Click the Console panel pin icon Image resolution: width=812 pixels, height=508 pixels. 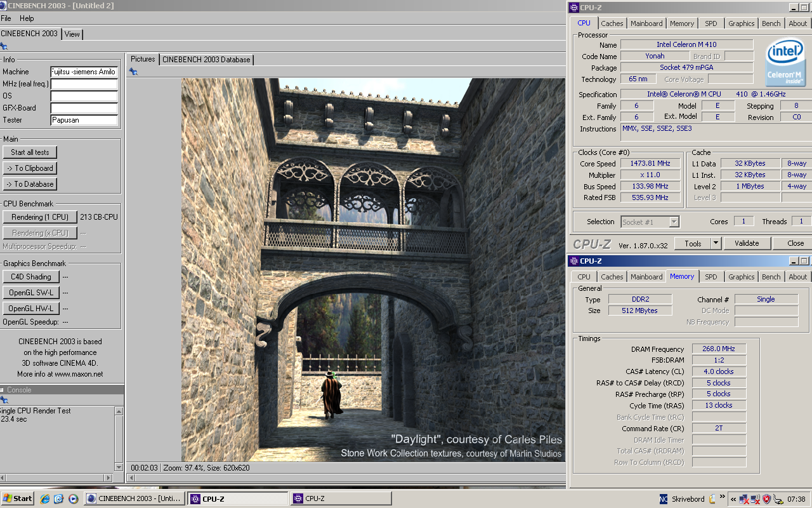[4, 400]
